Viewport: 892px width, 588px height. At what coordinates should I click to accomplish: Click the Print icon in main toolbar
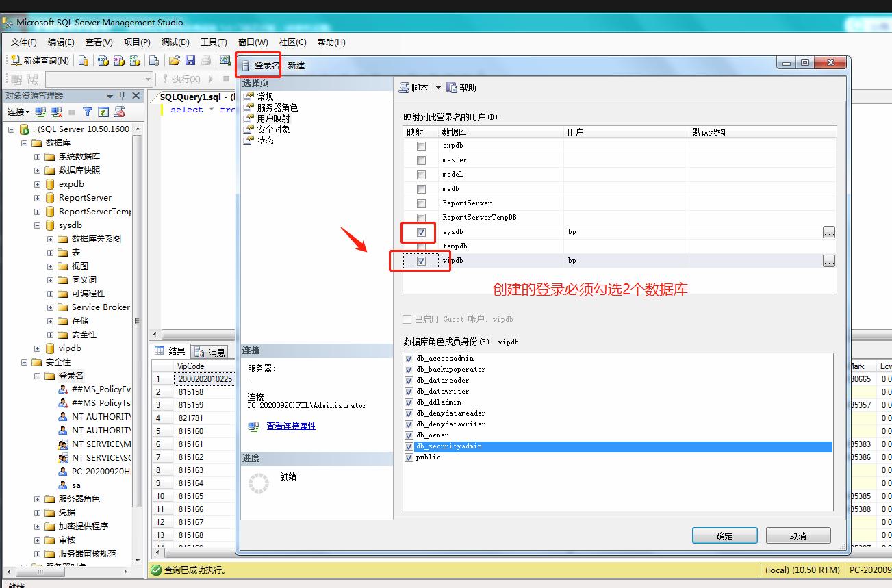(x=205, y=60)
